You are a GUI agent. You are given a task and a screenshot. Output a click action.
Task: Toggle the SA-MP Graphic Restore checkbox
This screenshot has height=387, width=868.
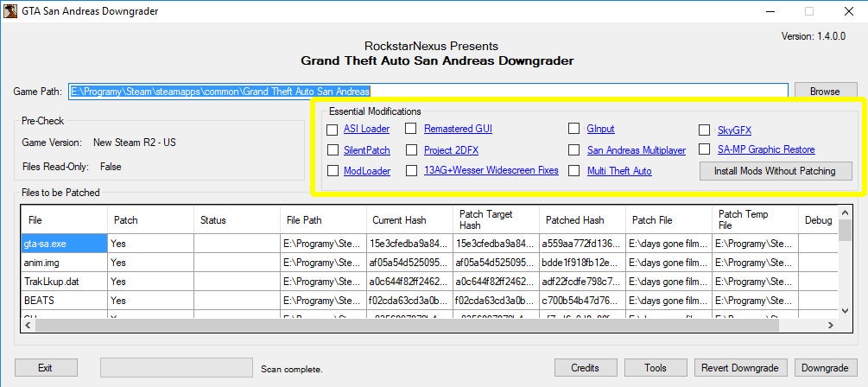pyautogui.click(x=704, y=149)
